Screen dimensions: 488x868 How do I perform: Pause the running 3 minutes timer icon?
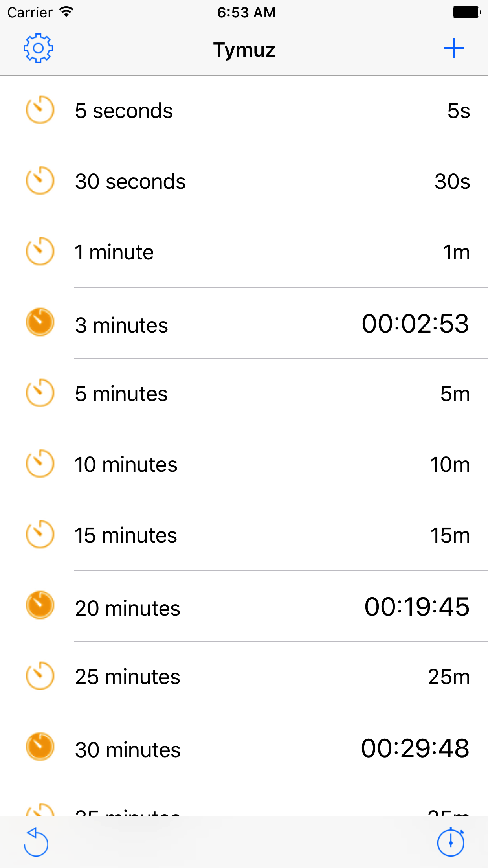coord(40,322)
